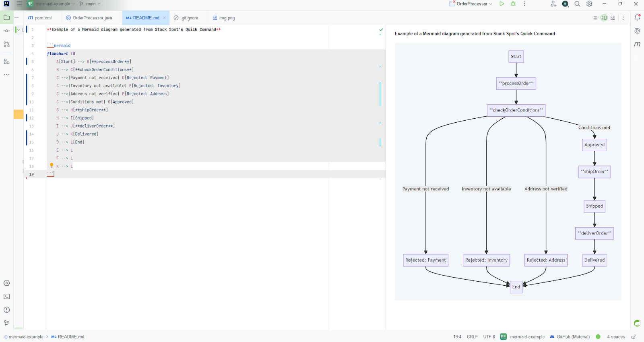Open the GitHub (Material) theme selector
The image size is (644, 342).
coord(570,337)
